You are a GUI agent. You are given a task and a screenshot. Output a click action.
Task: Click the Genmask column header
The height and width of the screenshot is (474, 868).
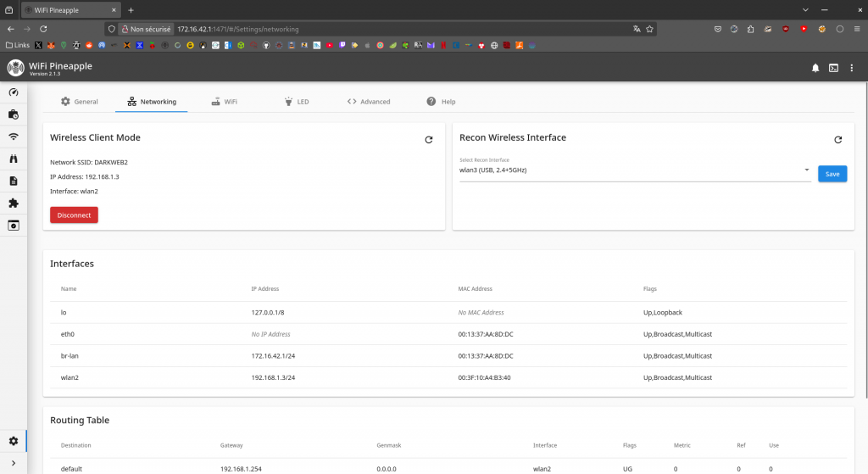coord(388,445)
